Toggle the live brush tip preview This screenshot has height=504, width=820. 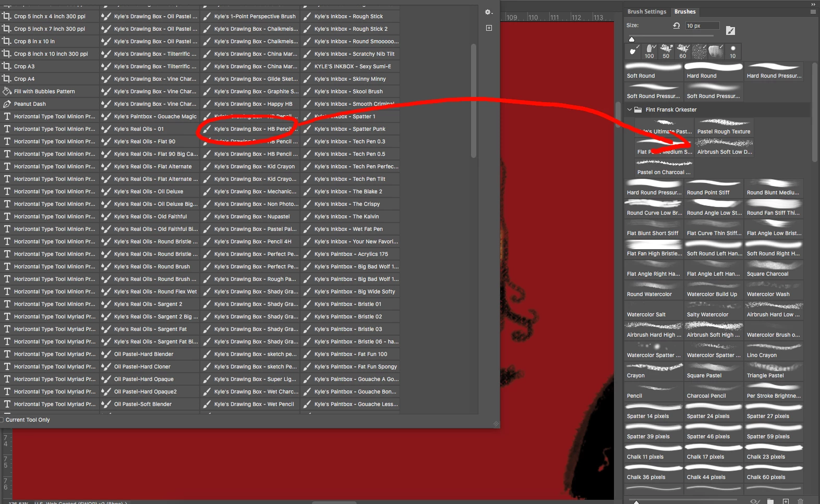(x=730, y=31)
